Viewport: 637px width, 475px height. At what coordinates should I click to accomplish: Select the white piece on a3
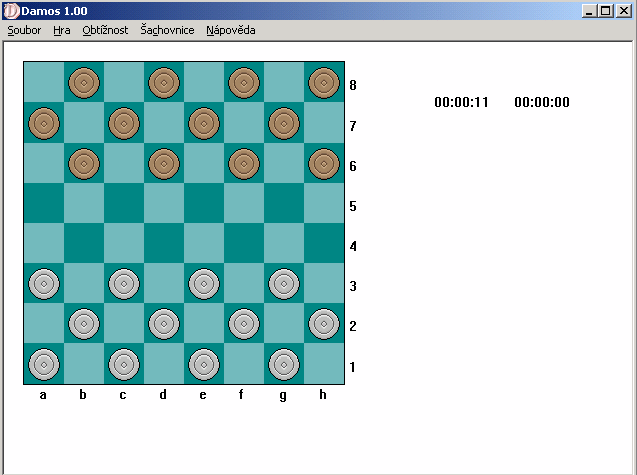click(44, 284)
